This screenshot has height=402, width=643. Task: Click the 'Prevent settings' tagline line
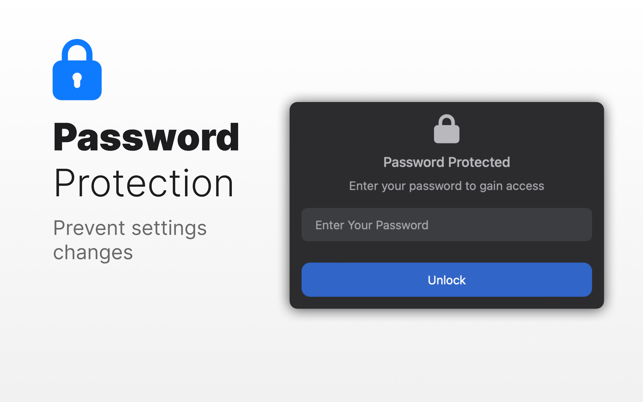[130, 228]
